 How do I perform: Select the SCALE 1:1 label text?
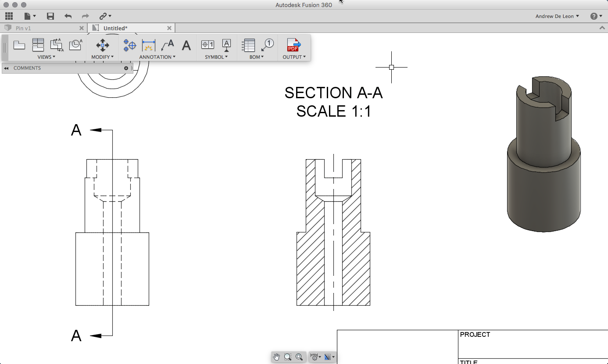click(x=334, y=111)
